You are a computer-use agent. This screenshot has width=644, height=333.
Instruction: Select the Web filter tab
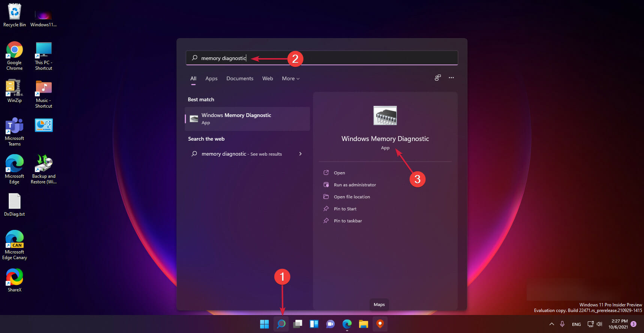(x=268, y=78)
